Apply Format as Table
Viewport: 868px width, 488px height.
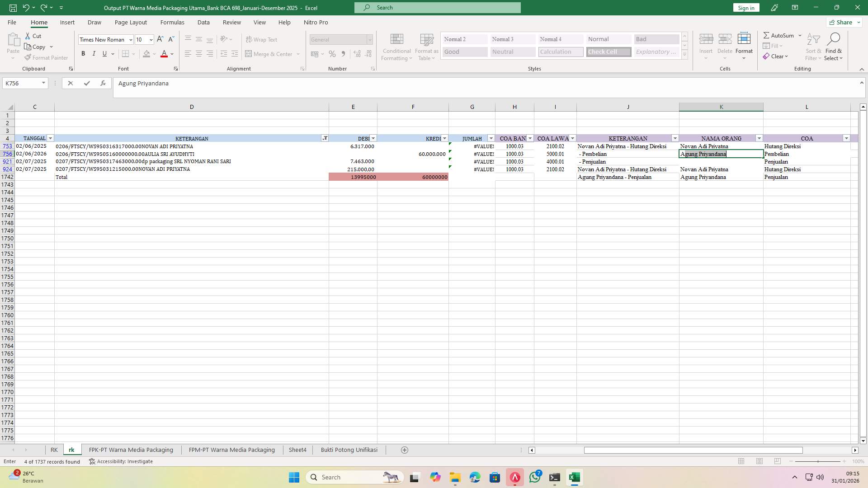425,47
